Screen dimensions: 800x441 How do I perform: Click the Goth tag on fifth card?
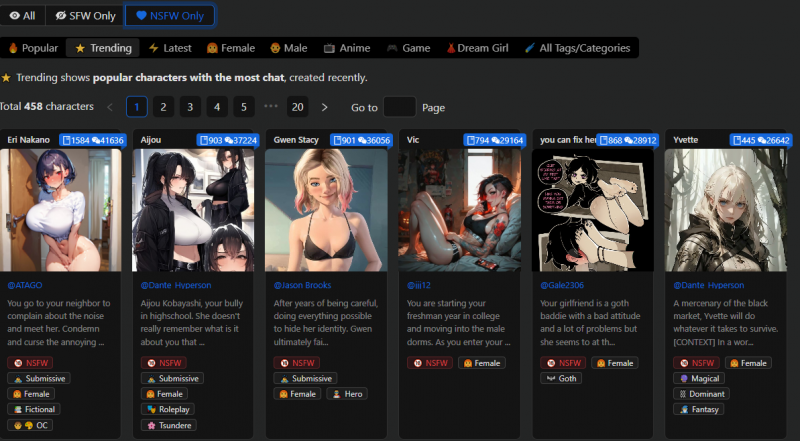561,378
